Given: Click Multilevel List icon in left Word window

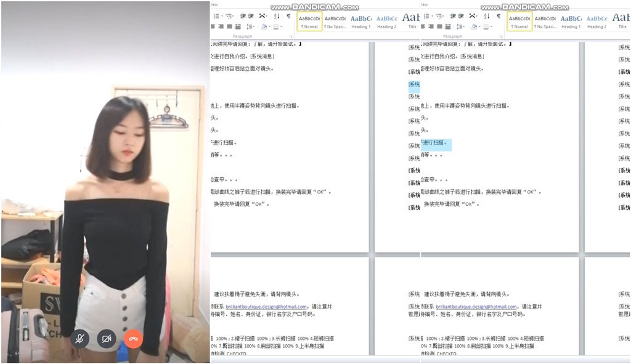Looking at the screenshot, I should 229,16.
